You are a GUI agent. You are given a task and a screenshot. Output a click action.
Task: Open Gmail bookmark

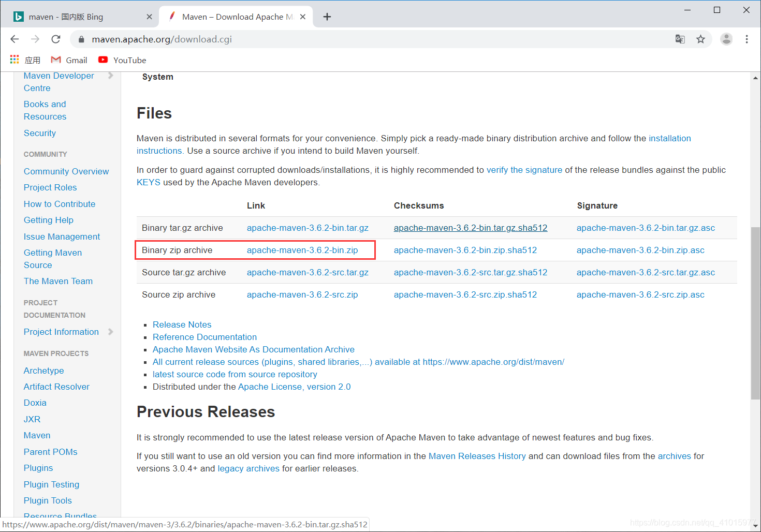(x=69, y=60)
